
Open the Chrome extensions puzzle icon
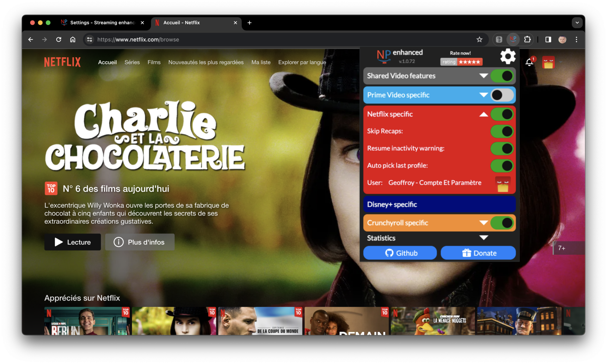point(527,39)
